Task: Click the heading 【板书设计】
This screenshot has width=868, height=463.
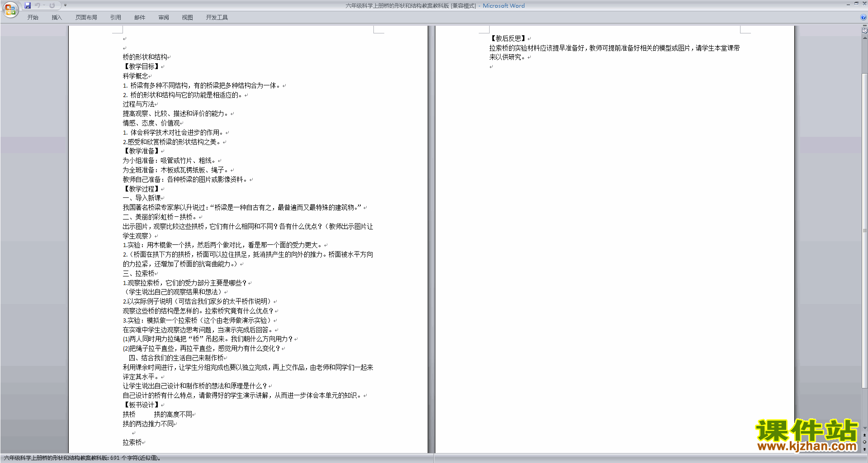Action: click(141, 405)
